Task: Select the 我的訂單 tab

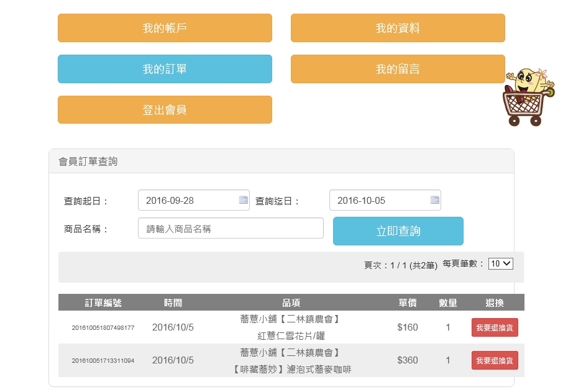Action: [165, 69]
